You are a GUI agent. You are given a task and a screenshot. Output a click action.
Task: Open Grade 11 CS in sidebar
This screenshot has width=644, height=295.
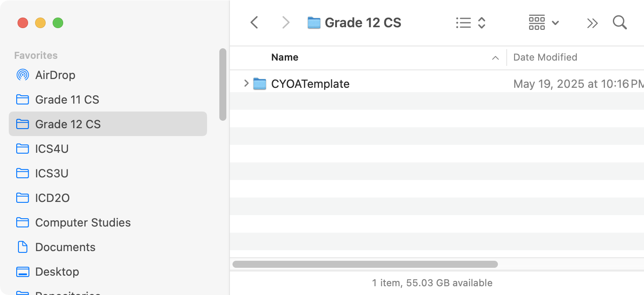pyautogui.click(x=67, y=100)
